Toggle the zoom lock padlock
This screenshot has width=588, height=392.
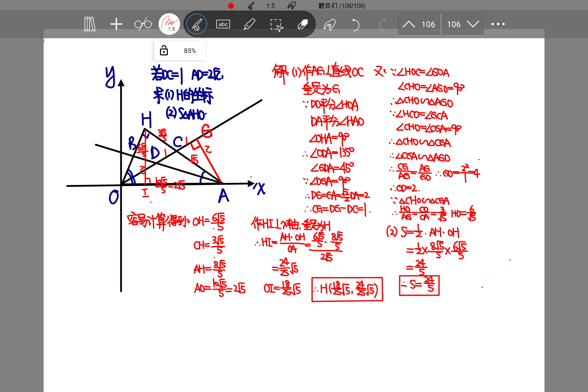(164, 50)
